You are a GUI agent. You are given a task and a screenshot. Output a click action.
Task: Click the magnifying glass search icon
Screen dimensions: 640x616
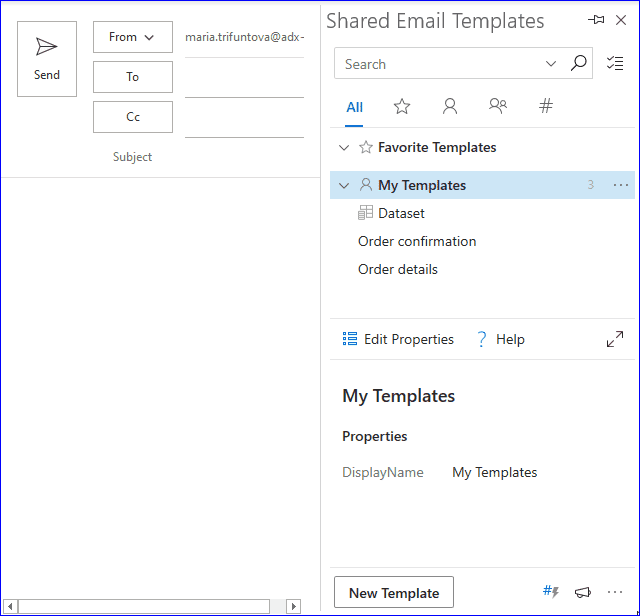[578, 63]
